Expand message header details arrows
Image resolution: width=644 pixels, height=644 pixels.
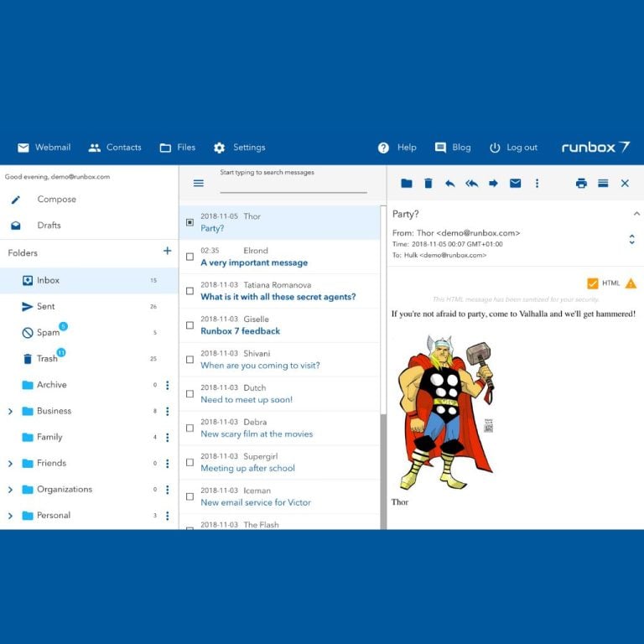(631, 240)
